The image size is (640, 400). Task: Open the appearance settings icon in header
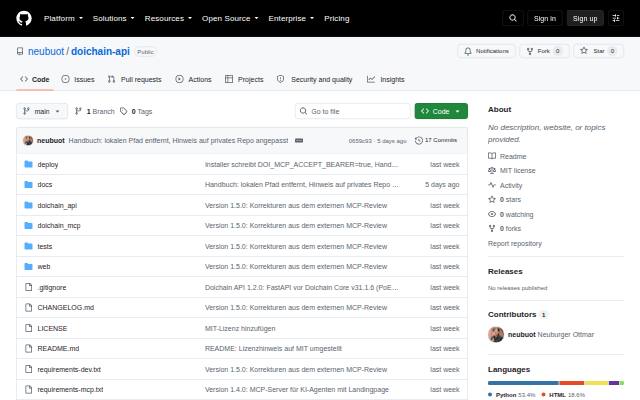616,18
